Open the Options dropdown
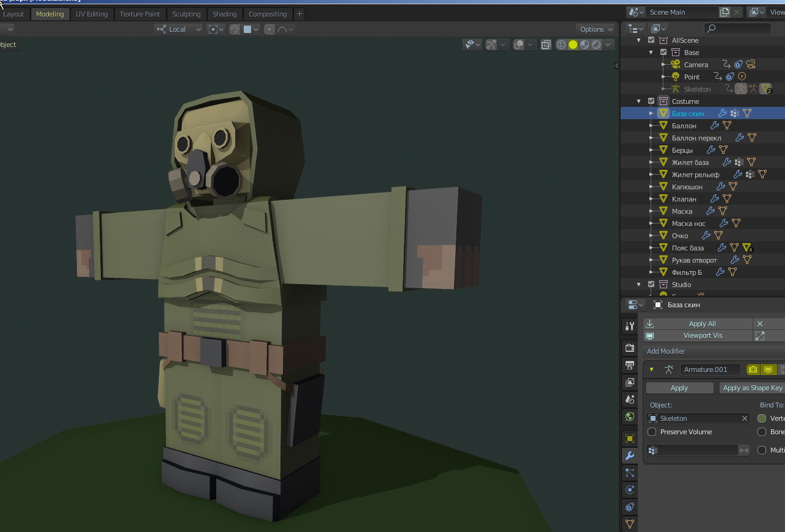This screenshot has width=785, height=532. coord(596,29)
